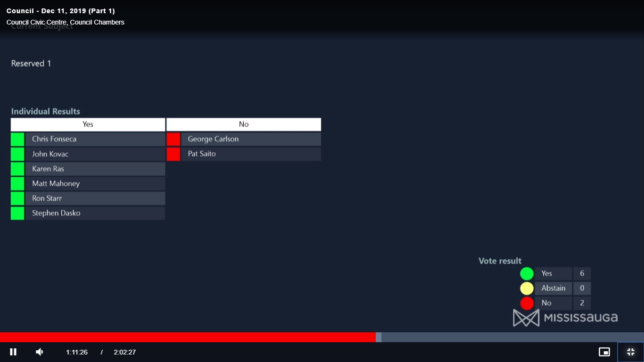The image size is (644, 362).
Task: Seek on the red video progress bar
Action: click(188, 337)
